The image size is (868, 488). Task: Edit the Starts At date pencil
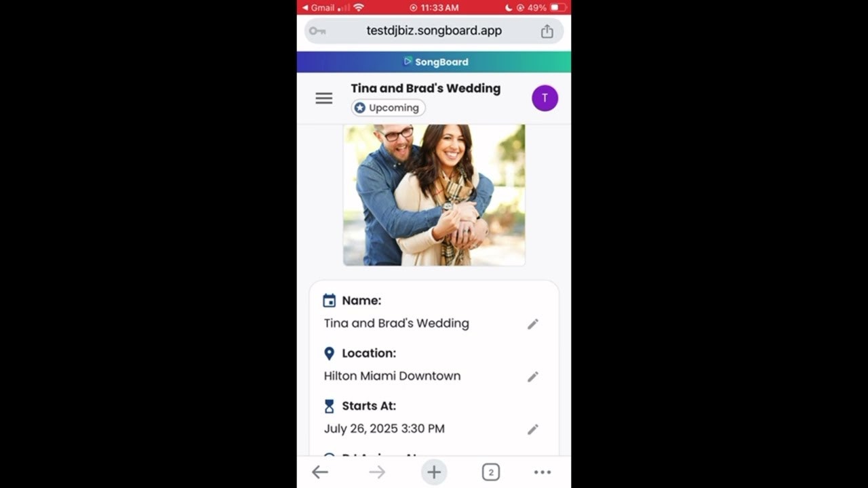533,429
